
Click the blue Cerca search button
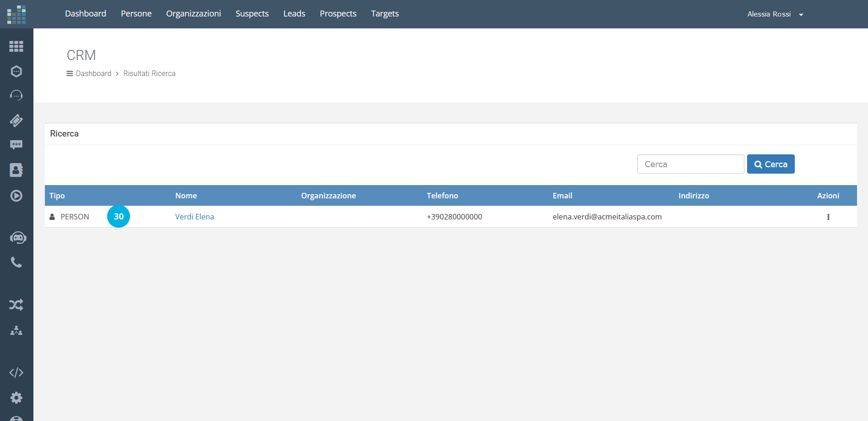(x=771, y=164)
